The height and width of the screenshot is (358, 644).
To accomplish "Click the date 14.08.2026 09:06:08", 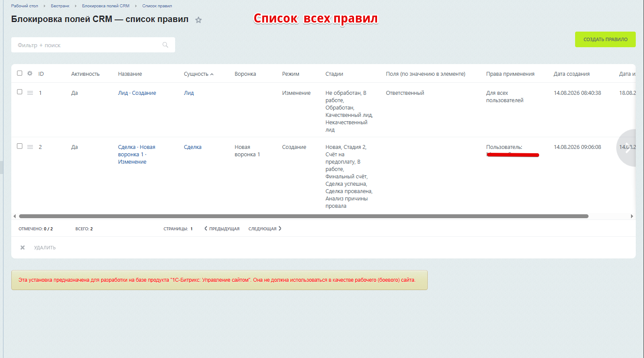I will tap(577, 147).
